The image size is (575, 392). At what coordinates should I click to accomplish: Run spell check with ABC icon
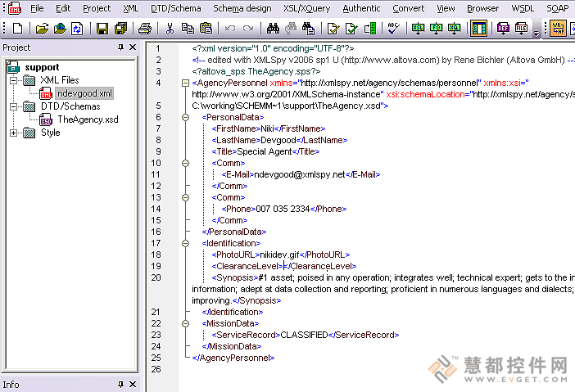click(393, 28)
